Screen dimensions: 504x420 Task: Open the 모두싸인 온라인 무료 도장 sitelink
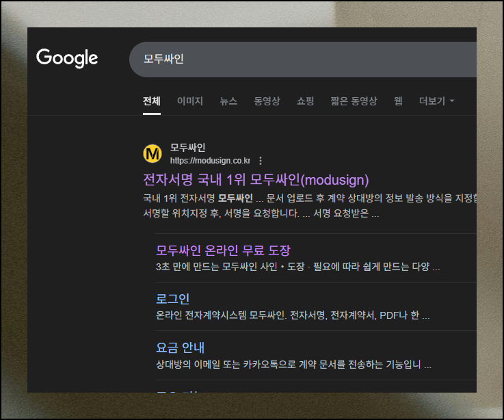click(x=223, y=250)
